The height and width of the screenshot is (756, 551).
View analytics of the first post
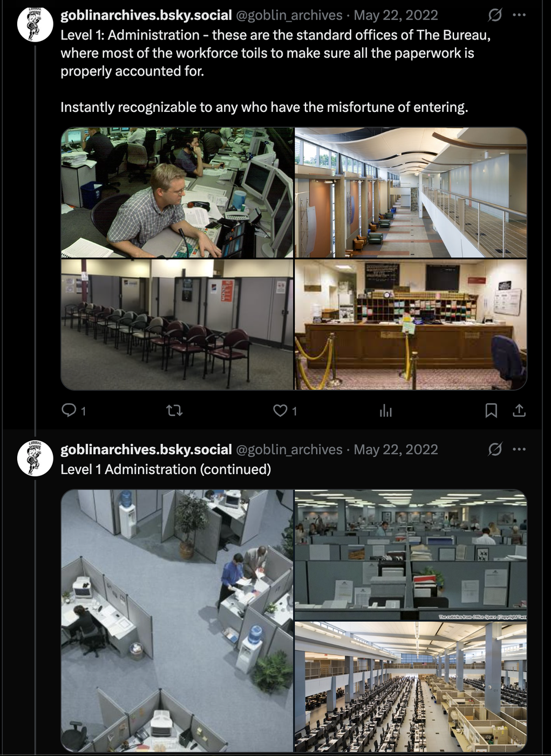click(x=385, y=411)
